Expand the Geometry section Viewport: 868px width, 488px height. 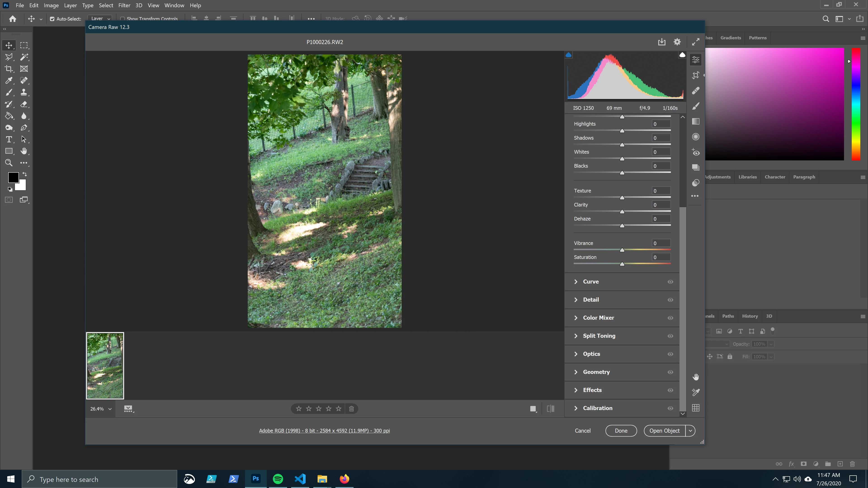(x=596, y=372)
